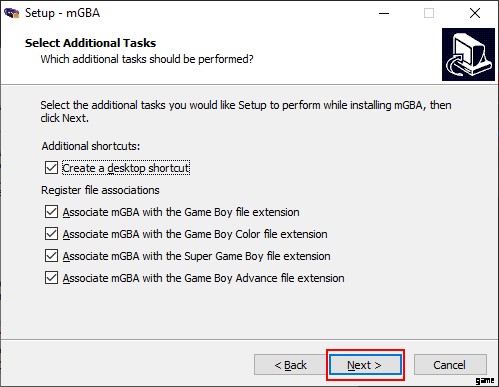Image resolution: width=499 pixels, height=387 pixels.
Task: Click the 'Which additional tasks should be performed?' subtitle
Action: click(x=147, y=59)
